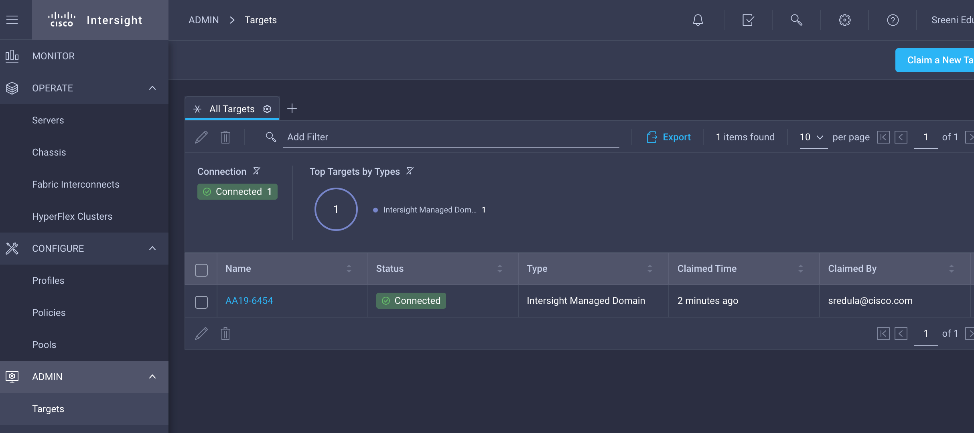Click Claim a New Target button
974x433 pixels.
(x=934, y=60)
